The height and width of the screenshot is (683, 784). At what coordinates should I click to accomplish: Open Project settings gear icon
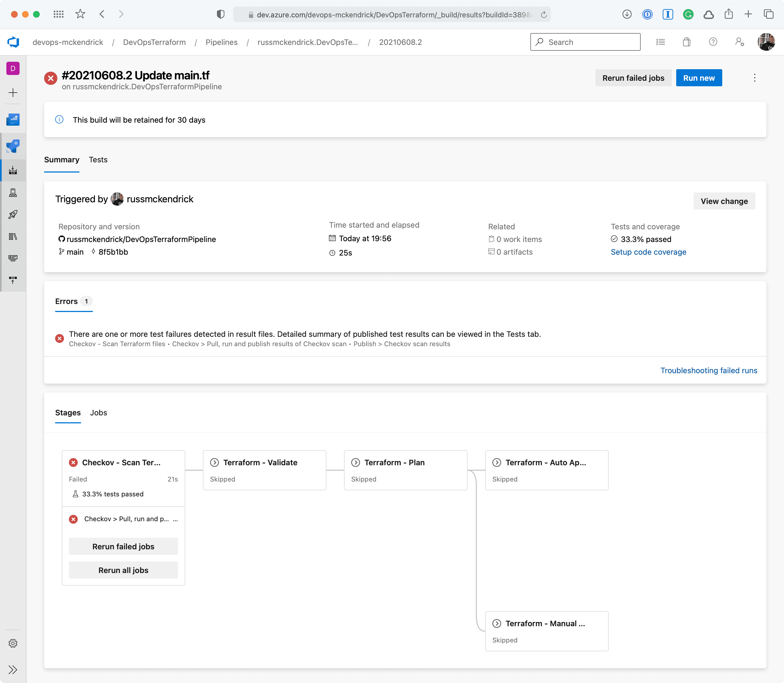pos(13,643)
